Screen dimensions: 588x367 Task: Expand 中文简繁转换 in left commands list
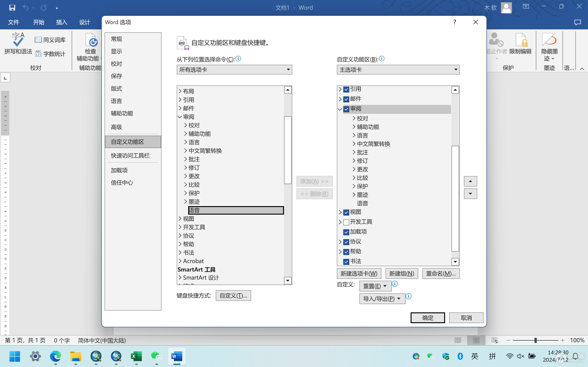185,151
